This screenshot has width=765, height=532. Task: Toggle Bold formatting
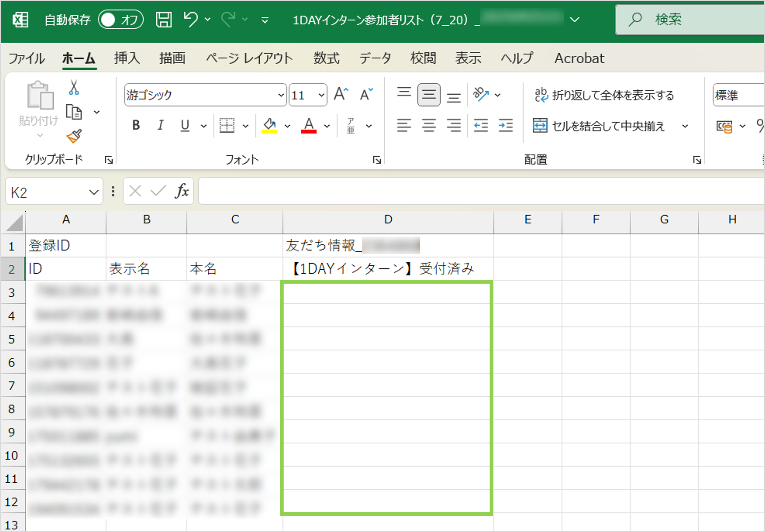pos(136,126)
